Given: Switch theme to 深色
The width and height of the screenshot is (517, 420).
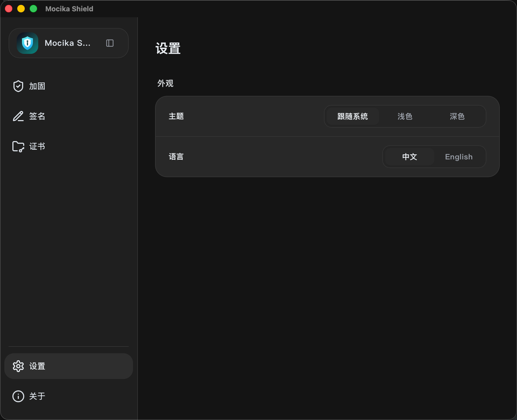Looking at the screenshot, I should pos(457,116).
